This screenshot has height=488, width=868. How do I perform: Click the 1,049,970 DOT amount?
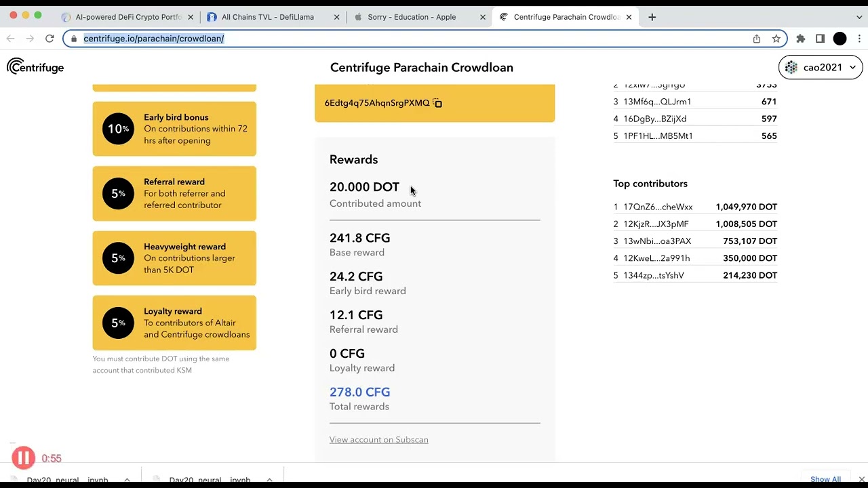point(746,207)
